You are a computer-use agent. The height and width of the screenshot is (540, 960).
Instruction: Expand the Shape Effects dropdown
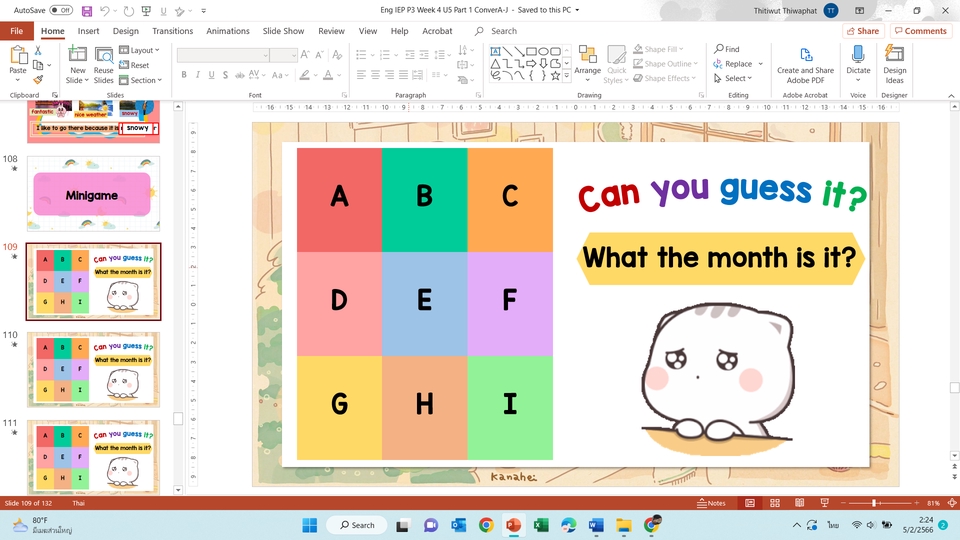coord(664,78)
